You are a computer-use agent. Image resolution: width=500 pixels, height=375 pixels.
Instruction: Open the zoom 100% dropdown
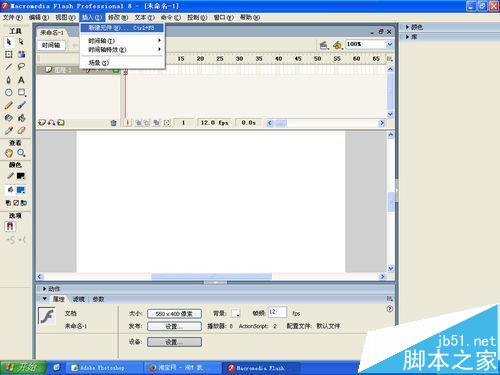coord(390,44)
